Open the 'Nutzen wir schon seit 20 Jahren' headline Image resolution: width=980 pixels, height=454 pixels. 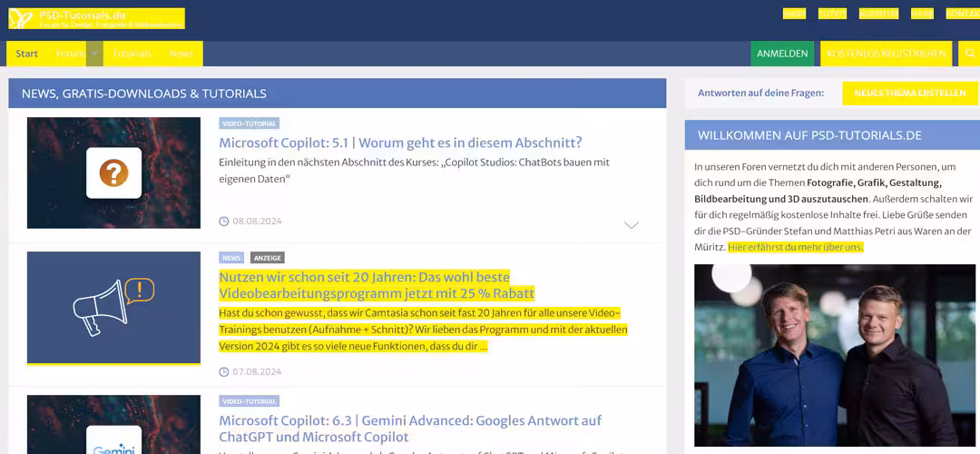(377, 285)
